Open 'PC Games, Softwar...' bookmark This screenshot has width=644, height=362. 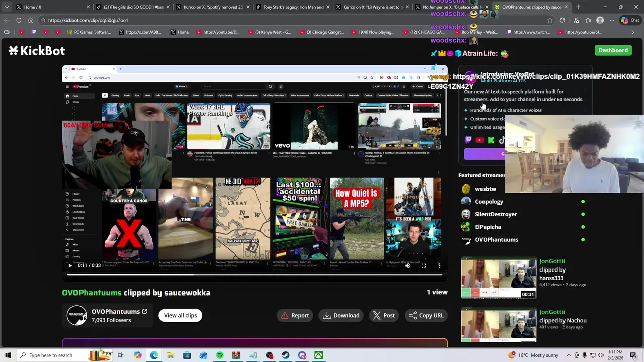point(89,32)
